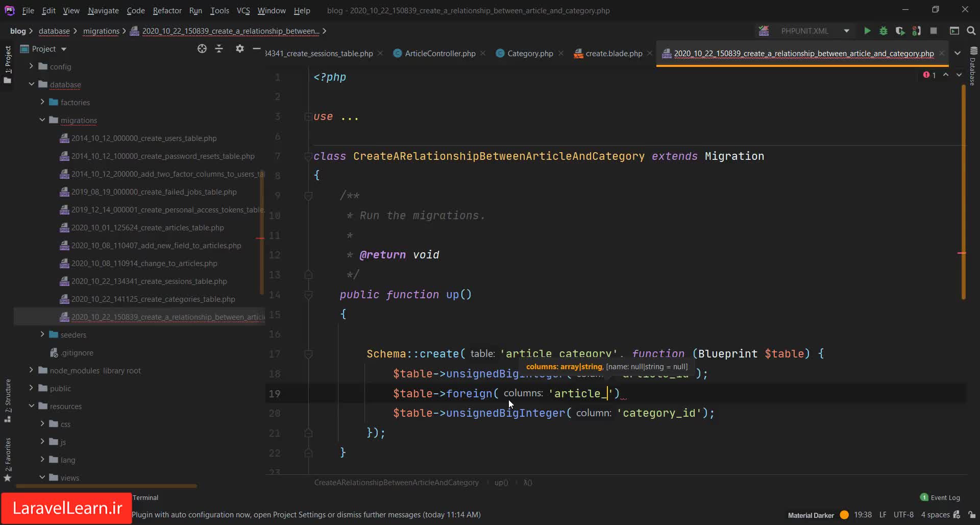
Task: Expand the config folder
Action: (x=31, y=66)
